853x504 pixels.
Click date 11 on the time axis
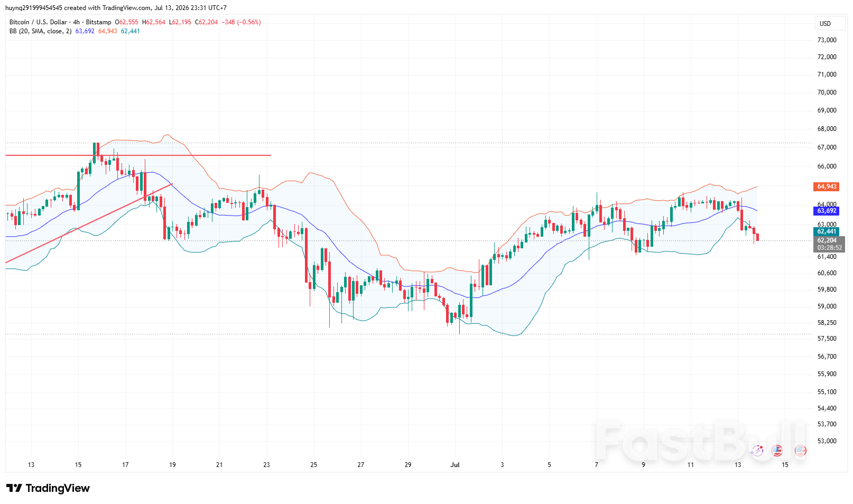[691, 465]
